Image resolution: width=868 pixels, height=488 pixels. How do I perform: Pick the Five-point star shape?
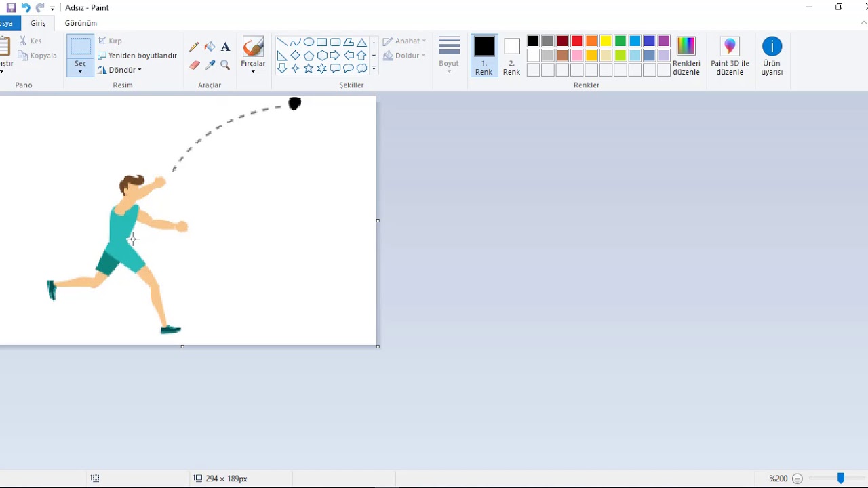click(309, 68)
